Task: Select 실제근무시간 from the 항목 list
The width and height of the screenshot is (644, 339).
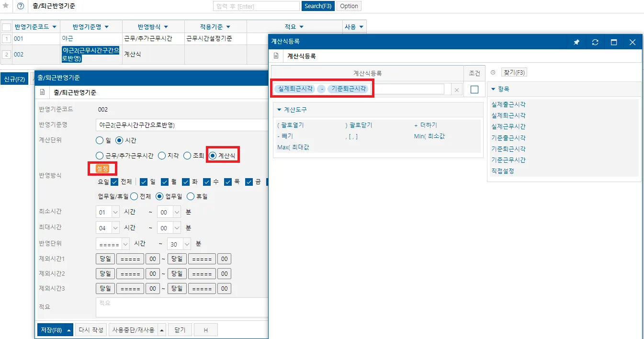Action: 508,126
